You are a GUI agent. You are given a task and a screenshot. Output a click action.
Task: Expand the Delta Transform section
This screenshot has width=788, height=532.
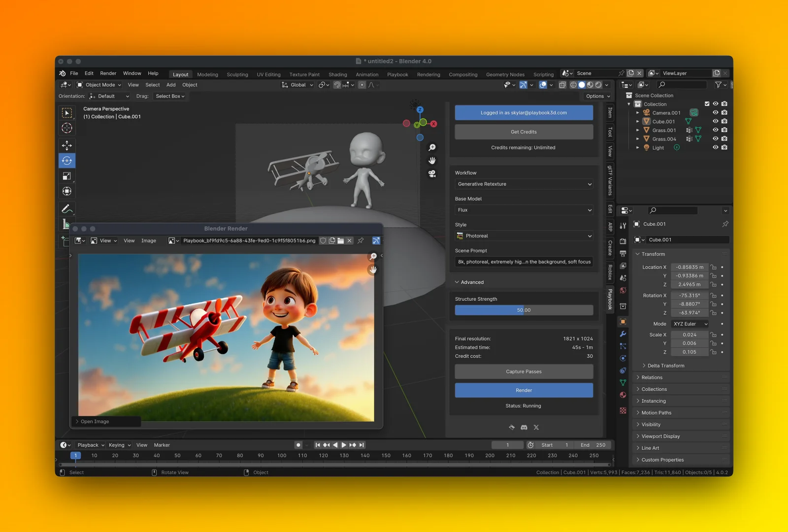(665, 366)
